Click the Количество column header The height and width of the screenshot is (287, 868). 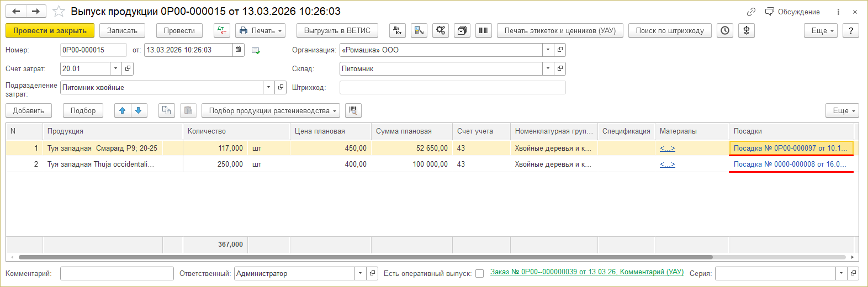(x=236, y=131)
